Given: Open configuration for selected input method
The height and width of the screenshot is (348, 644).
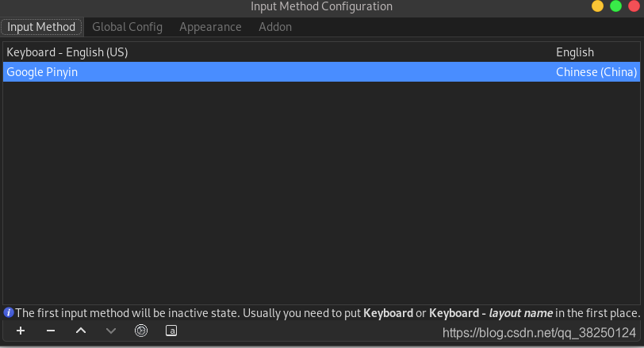Looking at the screenshot, I should click(141, 331).
